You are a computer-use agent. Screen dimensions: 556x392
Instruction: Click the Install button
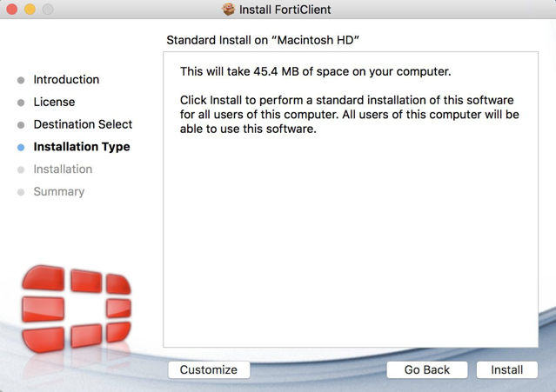(x=507, y=369)
